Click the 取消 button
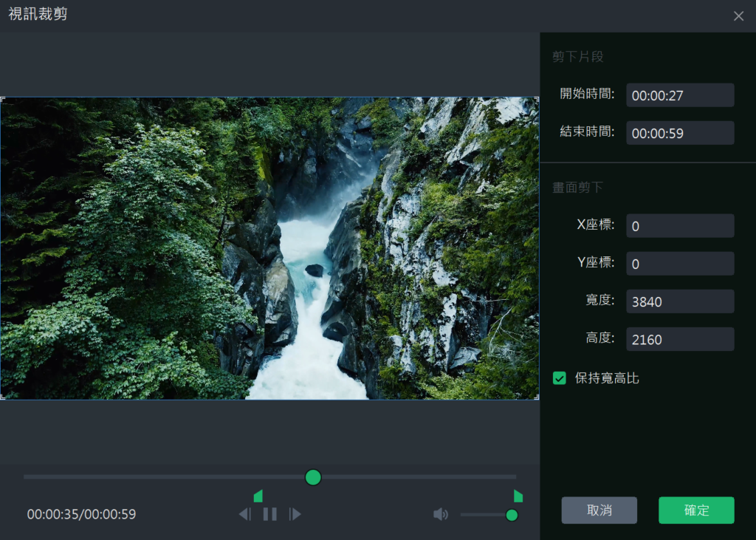 click(599, 510)
